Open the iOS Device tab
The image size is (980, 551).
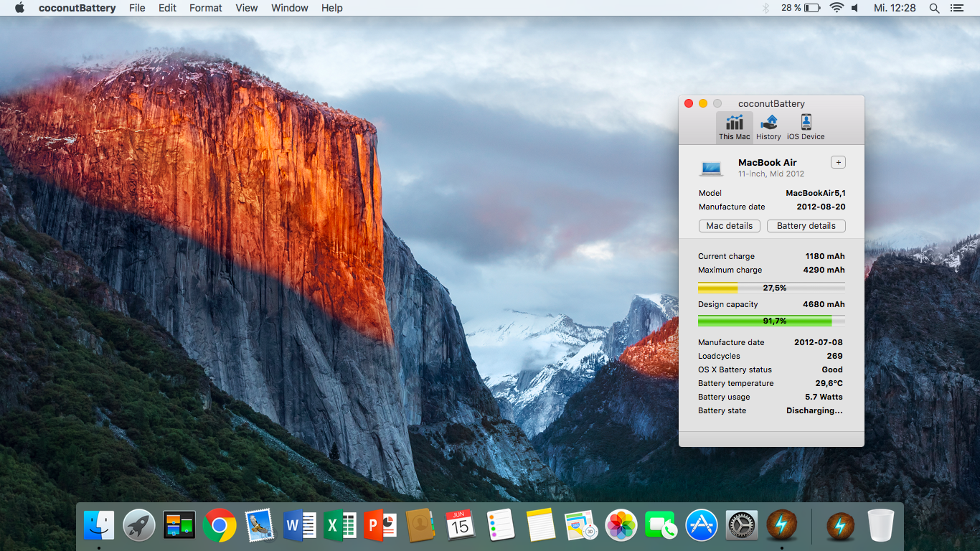pyautogui.click(x=806, y=127)
